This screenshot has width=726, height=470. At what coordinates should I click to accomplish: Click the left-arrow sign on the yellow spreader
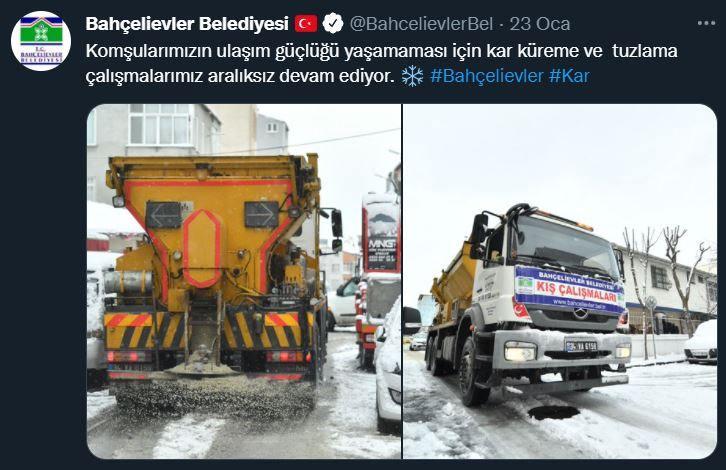163,215
